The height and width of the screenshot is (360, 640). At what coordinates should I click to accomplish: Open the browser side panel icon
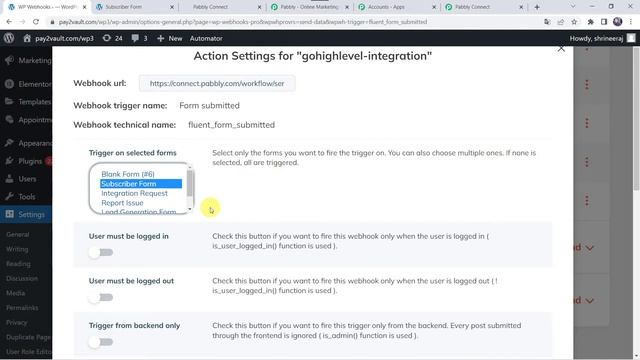[604, 22]
